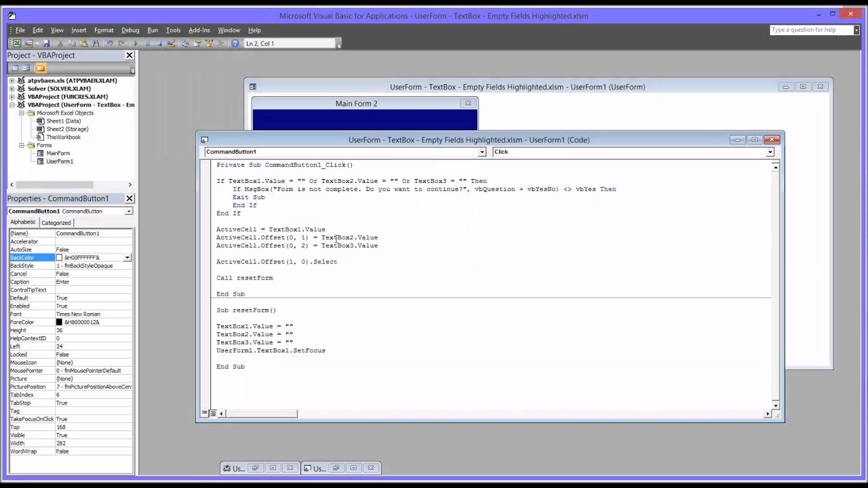Select ThisWorkbook in project tree
This screenshot has width=868, height=488.
pos(63,138)
